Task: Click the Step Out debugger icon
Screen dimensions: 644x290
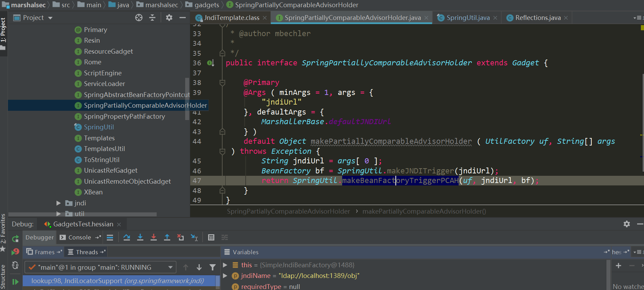Action: pos(167,237)
